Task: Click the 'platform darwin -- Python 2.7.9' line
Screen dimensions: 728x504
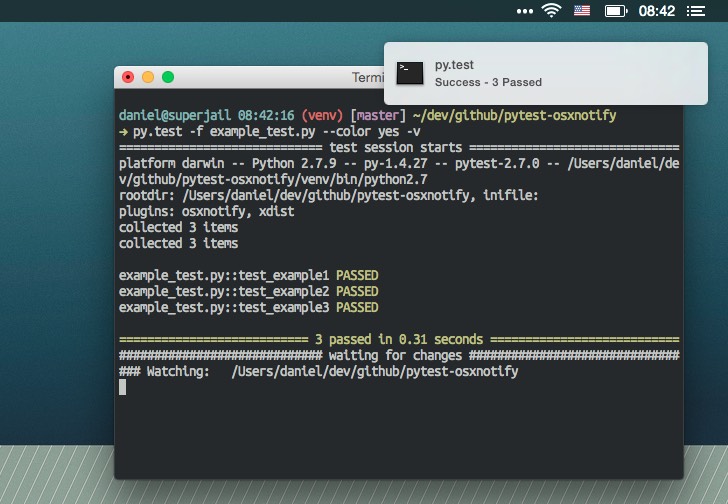Action: [x=399, y=163]
